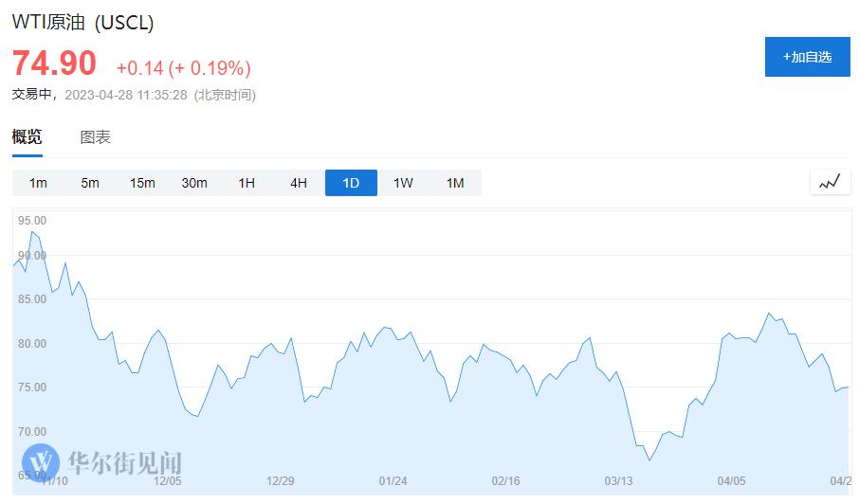Image resolution: width=859 pixels, height=504 pixels.
Task: Choose the 1H timeframe
Action: [x=247, y=183]
